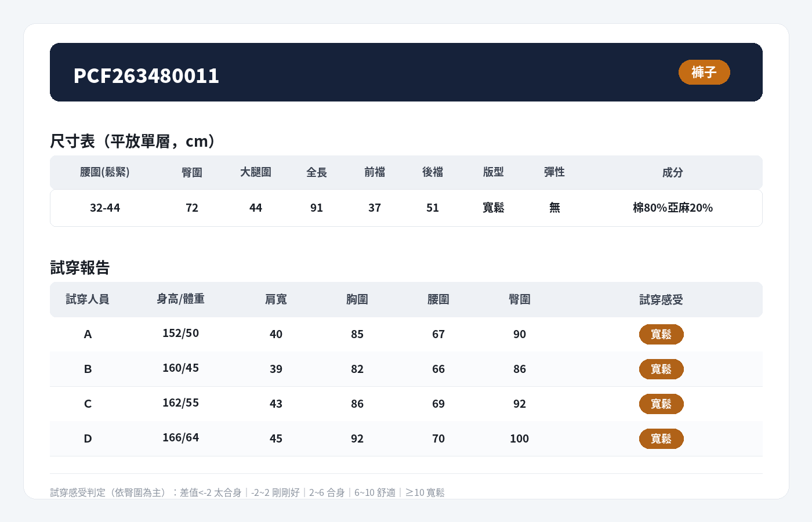
Task: Select the product code PCF263480011 title
Action: point(146,75)
